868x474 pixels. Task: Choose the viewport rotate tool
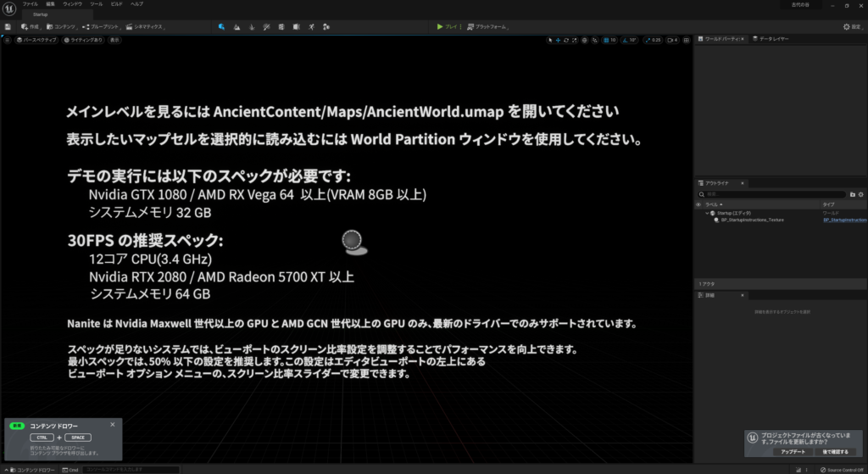(565, 40)
